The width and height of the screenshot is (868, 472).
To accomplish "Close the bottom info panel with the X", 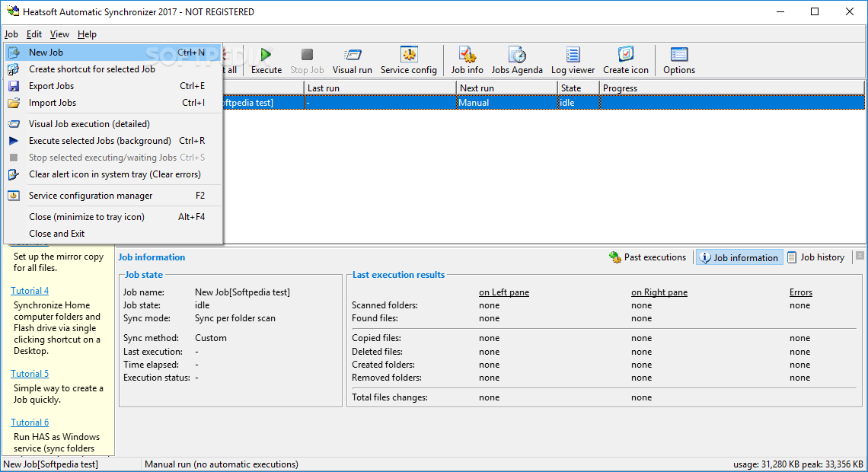I will [860, 256].
